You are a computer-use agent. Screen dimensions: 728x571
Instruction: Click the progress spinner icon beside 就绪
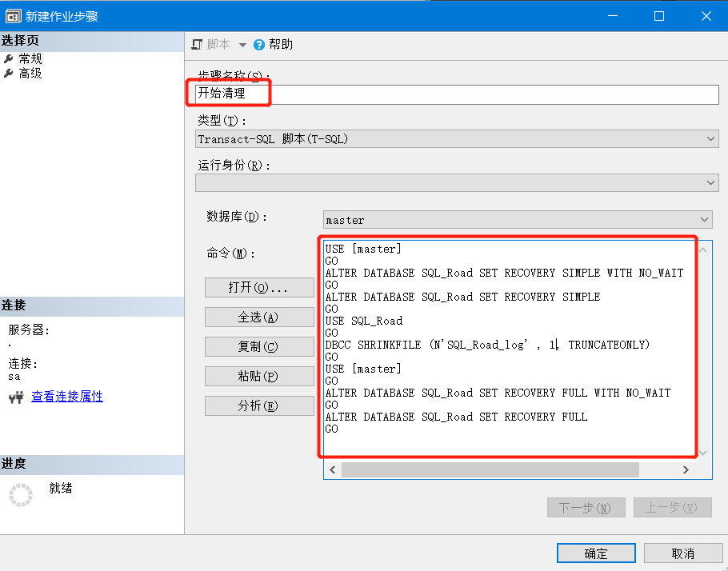pos(21,495)
